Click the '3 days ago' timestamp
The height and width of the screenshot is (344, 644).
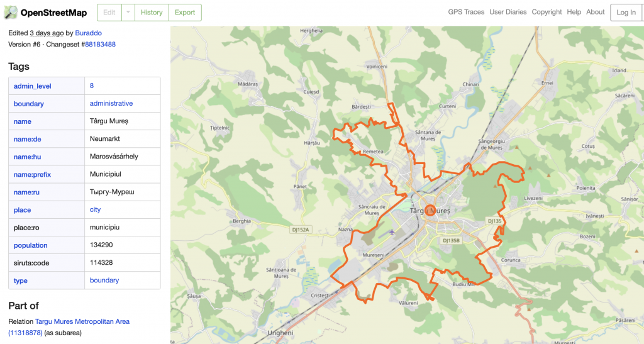pyautogui.click(x=47, y=33)
